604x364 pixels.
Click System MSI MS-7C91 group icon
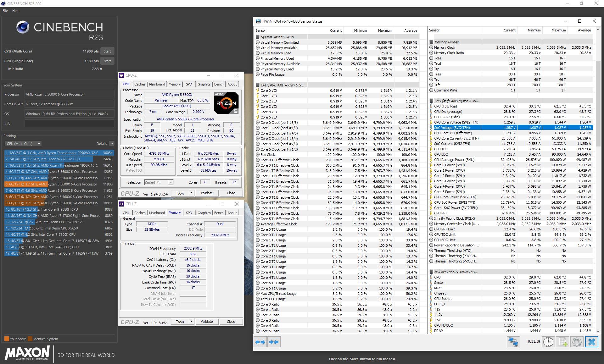[257, 37]
